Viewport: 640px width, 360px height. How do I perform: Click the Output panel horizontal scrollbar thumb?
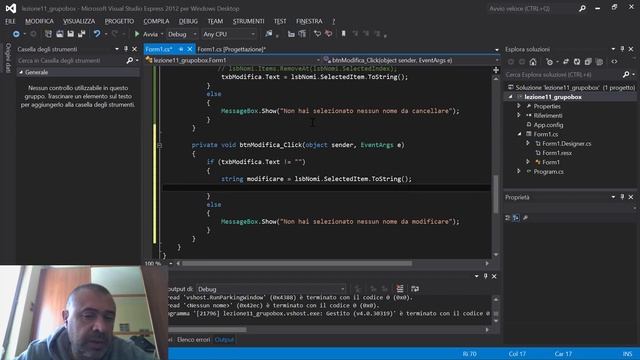tap(207, 329)
